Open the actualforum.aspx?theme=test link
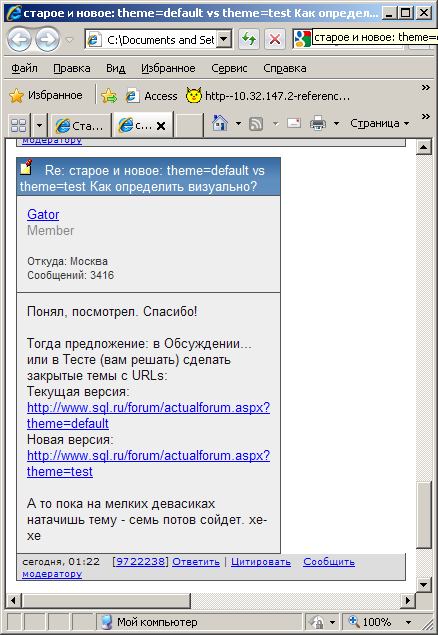Viewport: 438px width, 635px height. click(x=148, y=463)
